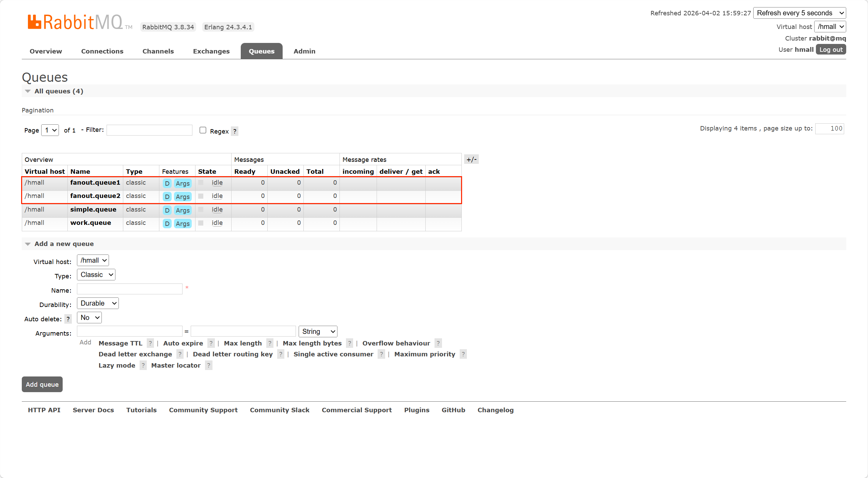This screenshot has width=868, height=478.
Task: Click the D feature badge for fanout.queue1
Action: 167,183
